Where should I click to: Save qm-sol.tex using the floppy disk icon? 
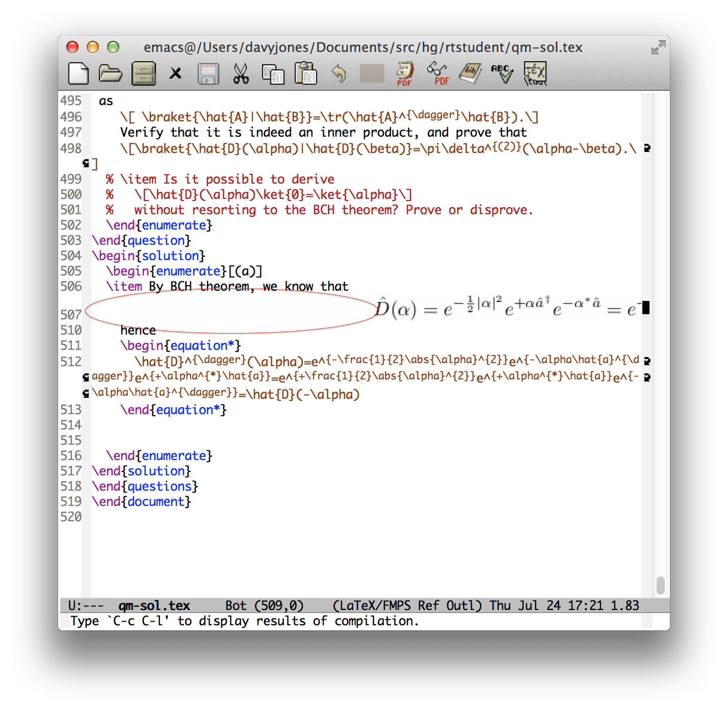[x=209, y=74]
